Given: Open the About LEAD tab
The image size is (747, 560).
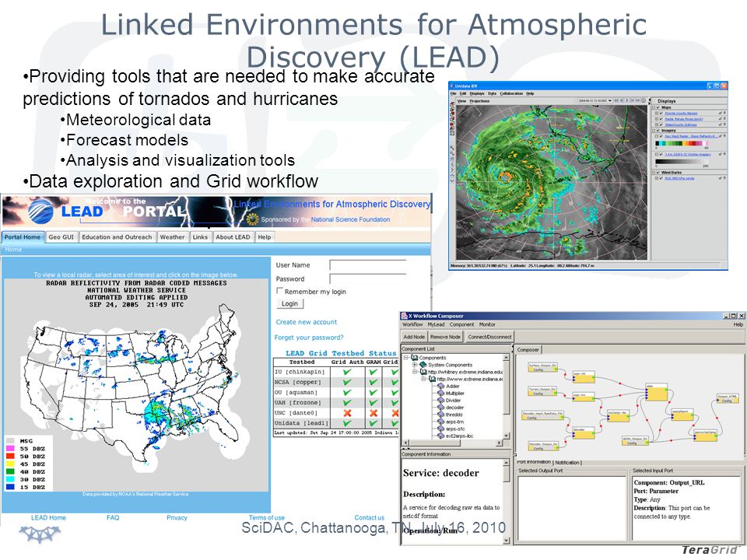Looking at the screenshot, I should point(233,237).
